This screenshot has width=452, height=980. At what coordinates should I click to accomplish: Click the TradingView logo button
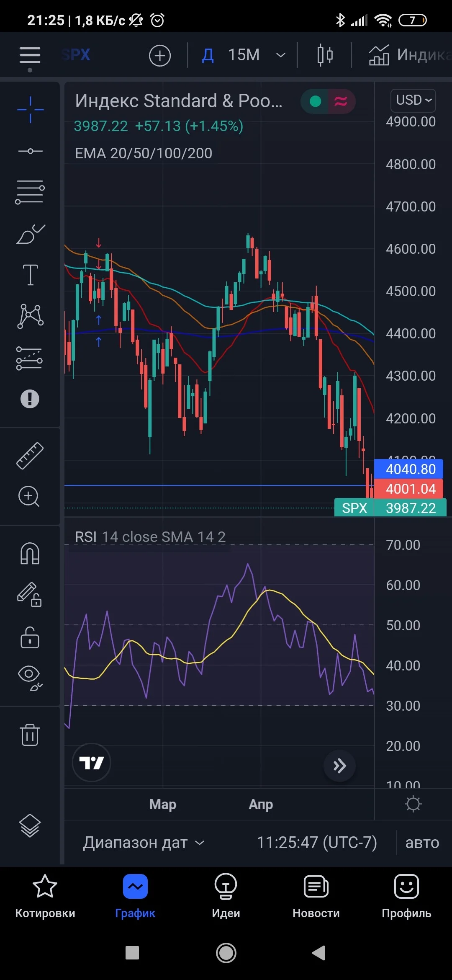tap(92, 763)
